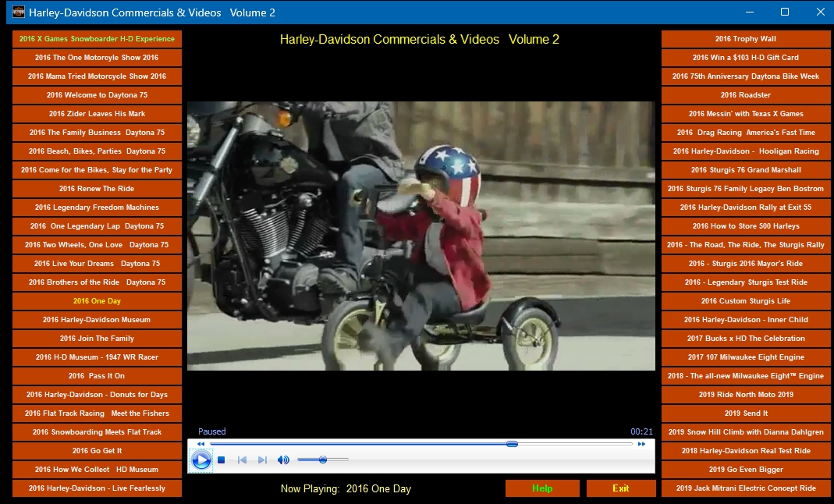
Task: Click the rewind double-arrow icon
Action: 201,444
